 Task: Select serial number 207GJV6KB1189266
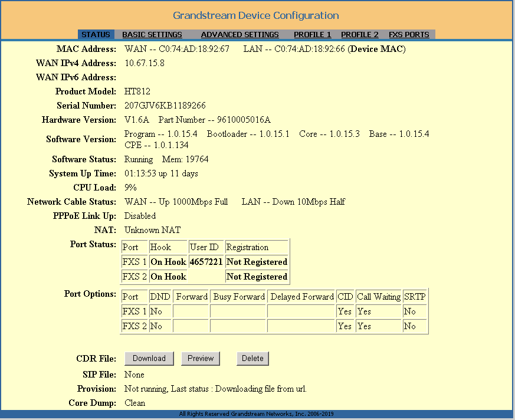point(165,106)
